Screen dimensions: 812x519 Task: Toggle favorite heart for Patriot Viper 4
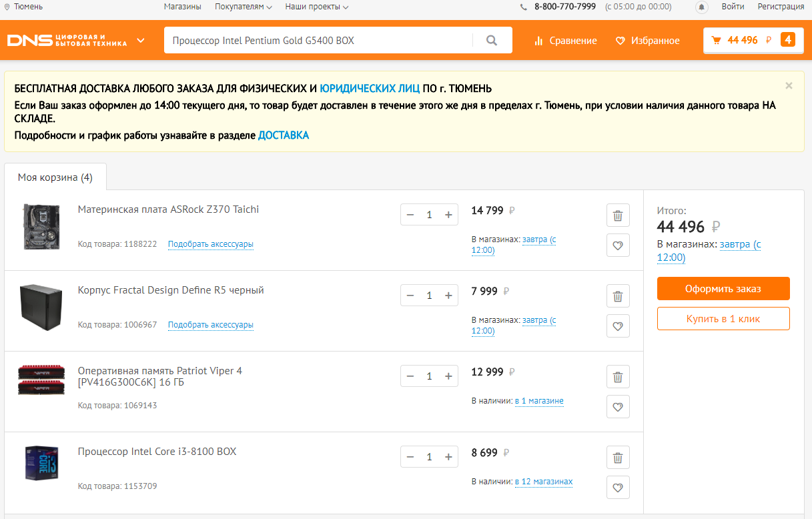618,407
